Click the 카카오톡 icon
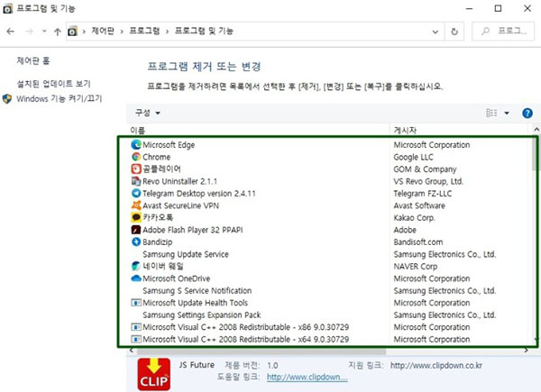541x392 pixels. pyautogui.click(x=136, y=217)
